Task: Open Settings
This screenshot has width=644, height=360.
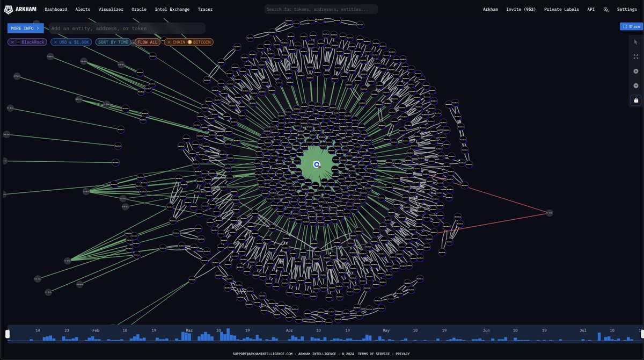Action: click(627, 9)
